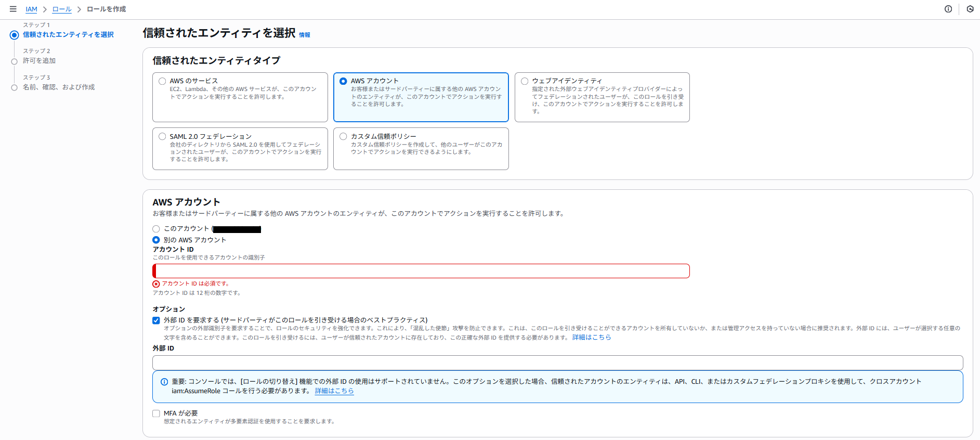Open the hamburger navigation menu

tap(13, 9)
